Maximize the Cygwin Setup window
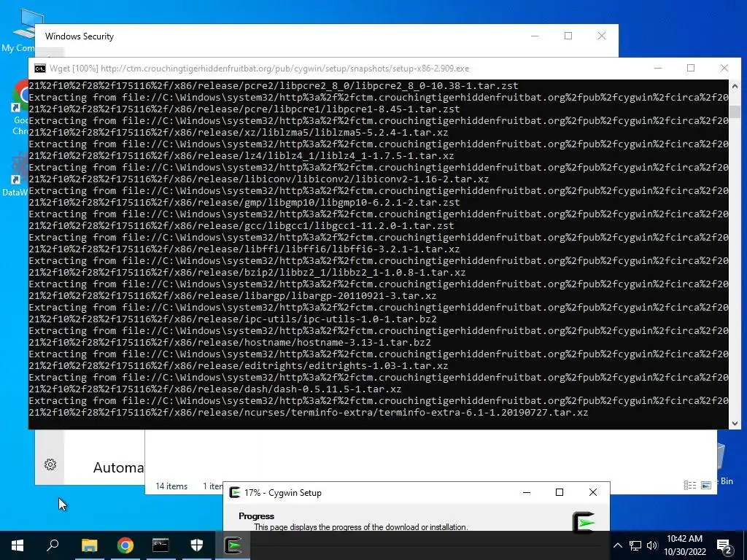 pyautogui.click(x=560, y=492)
